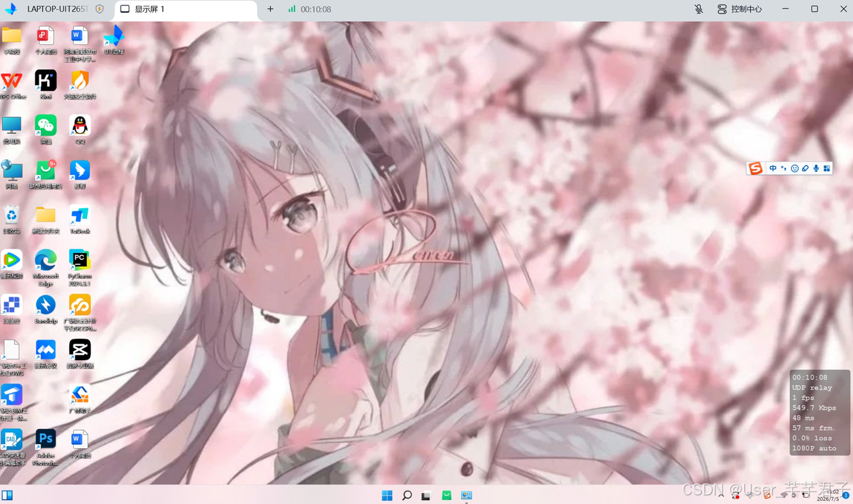
Task: Open the remote desktop app taskbar icon
Action: [466, 495]
